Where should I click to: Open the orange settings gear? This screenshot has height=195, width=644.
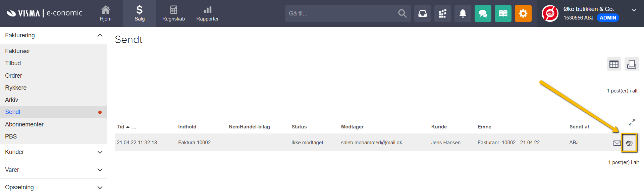(x=523, y=13)
